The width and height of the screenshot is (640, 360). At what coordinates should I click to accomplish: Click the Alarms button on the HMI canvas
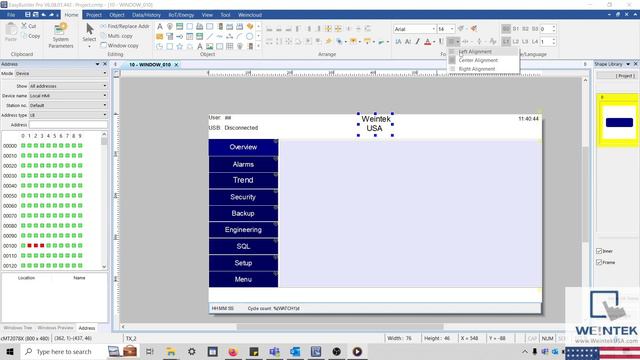243,164
